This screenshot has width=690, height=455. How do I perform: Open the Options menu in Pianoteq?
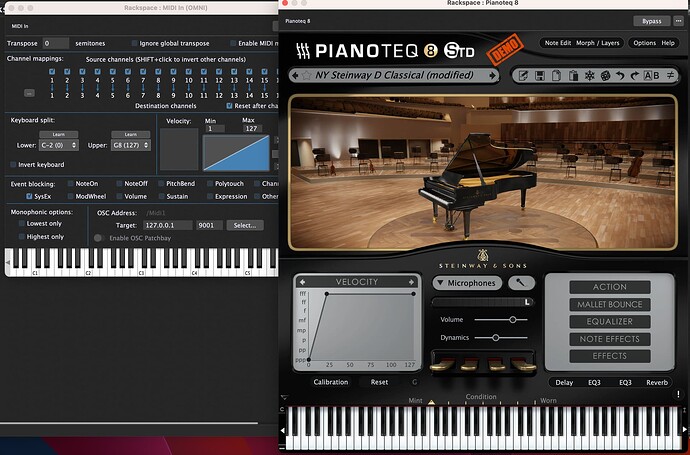(644, 43)
